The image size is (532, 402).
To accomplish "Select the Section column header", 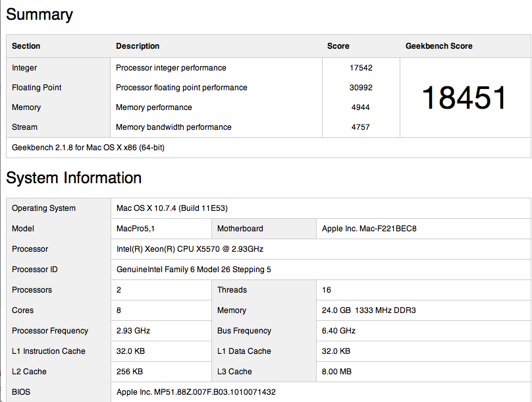I will click(x=26, y=46).
